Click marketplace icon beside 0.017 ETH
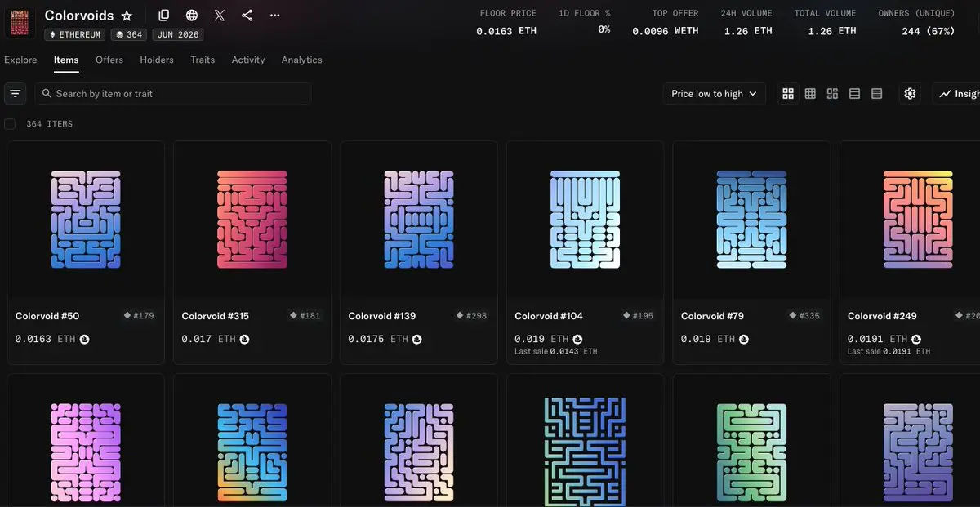Screen dimensions: 980x507 [x=244, y=339]
